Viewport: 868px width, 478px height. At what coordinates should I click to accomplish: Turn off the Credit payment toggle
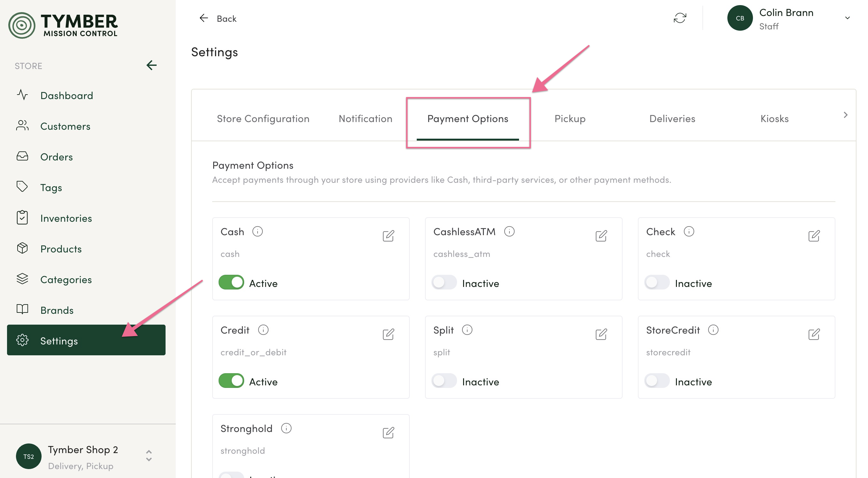231,381
